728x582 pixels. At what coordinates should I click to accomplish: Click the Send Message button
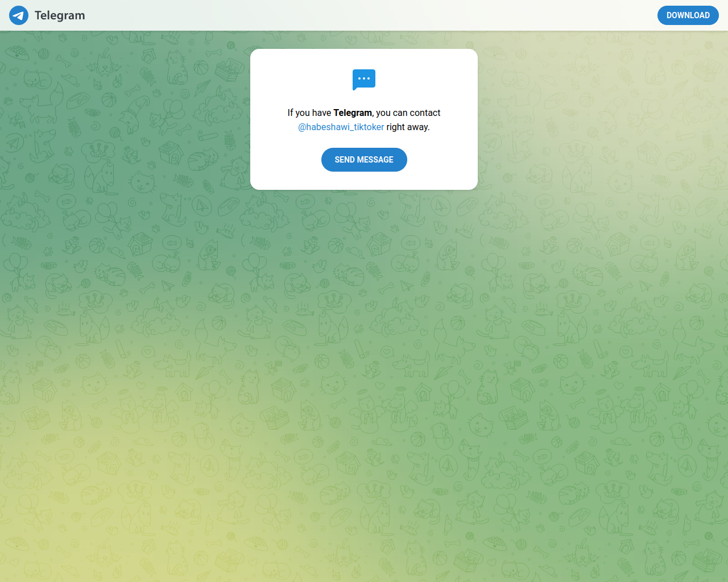(364, 160)
